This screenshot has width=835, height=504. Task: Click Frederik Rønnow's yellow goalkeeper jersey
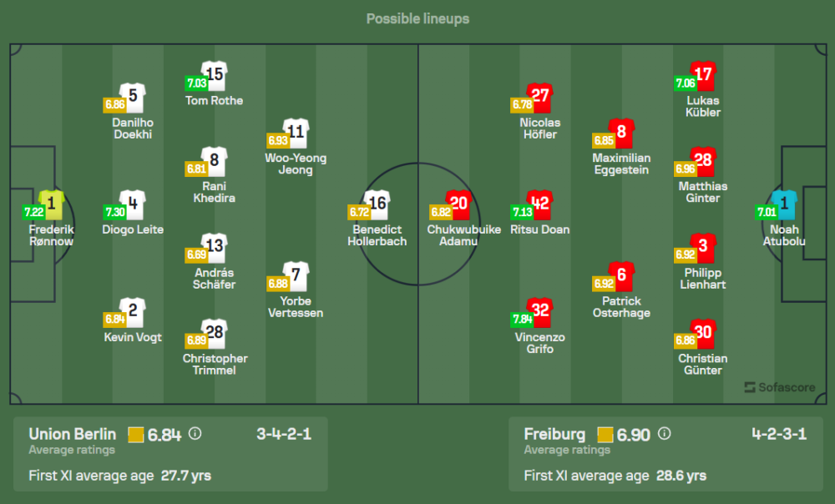coord(52,204)
